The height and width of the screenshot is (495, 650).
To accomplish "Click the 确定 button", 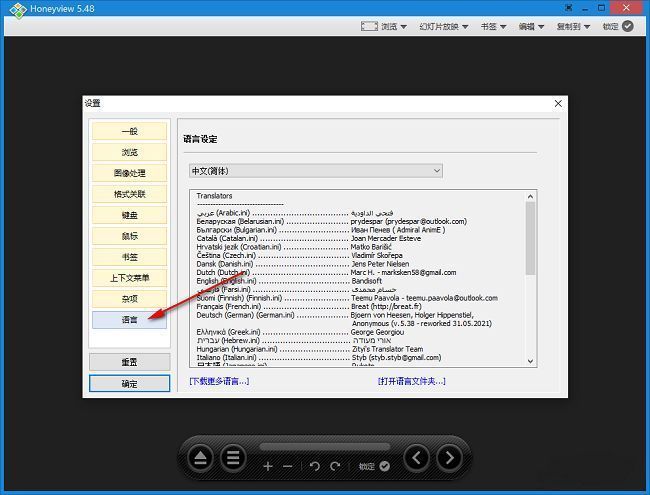I will pyautogui.click(x=129, y=383).
